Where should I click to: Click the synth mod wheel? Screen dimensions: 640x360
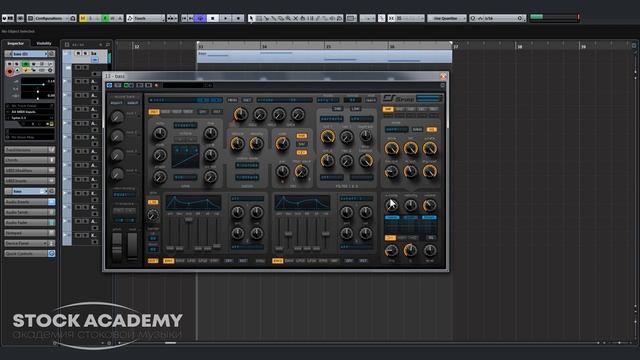point(132,245)
